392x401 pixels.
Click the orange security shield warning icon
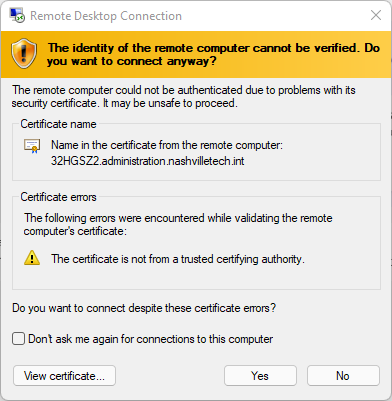click(24, 54)
